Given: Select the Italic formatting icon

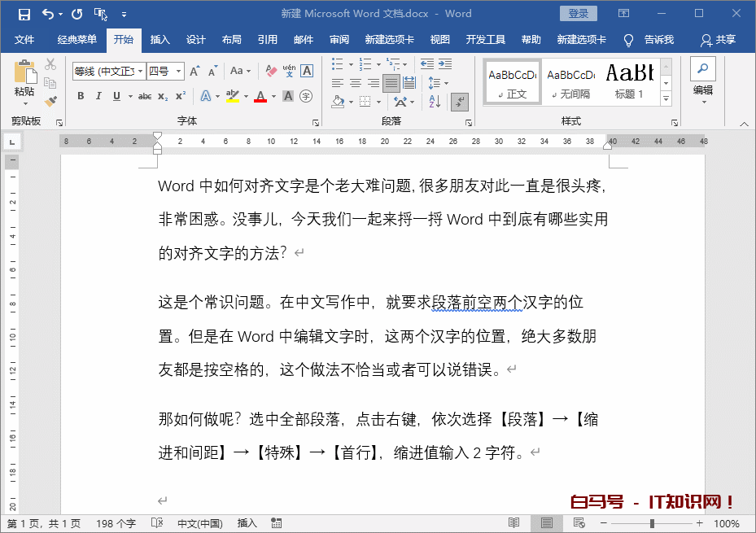Looking at the screenshot, I should [99, 95].
